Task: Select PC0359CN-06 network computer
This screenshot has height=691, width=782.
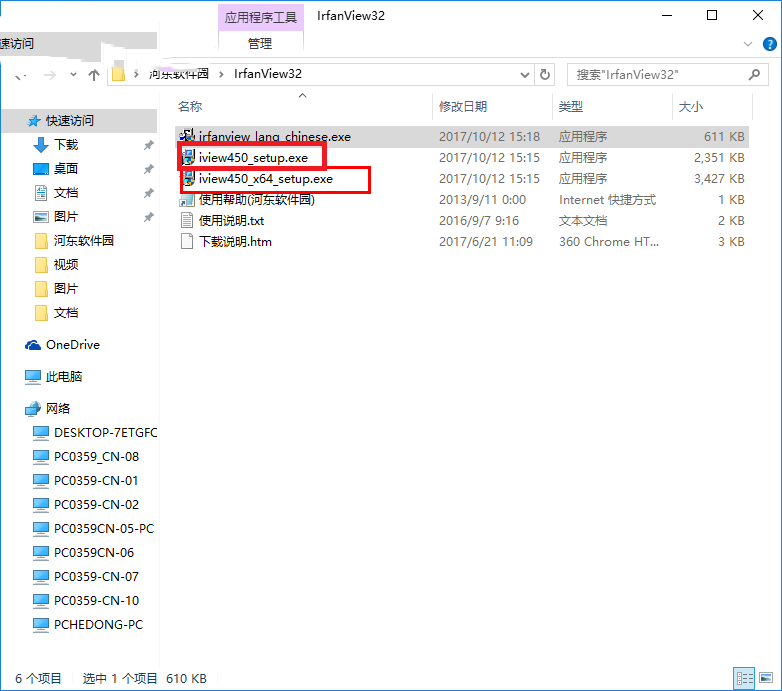Action: (94, 552)
